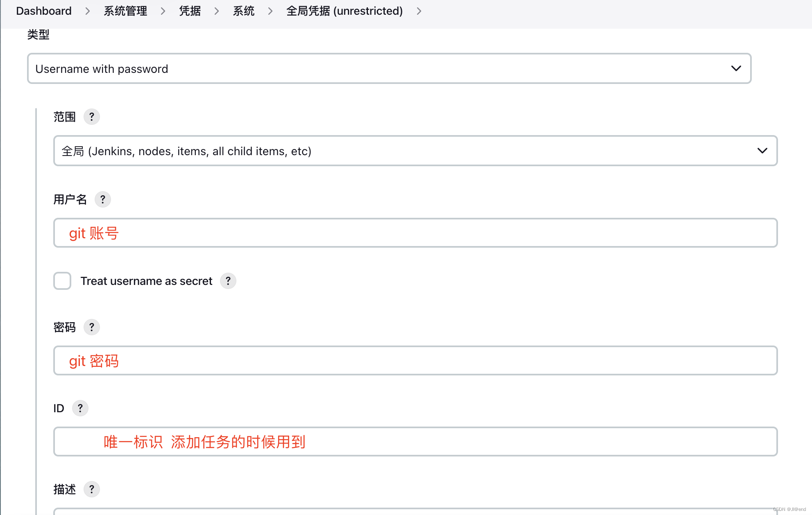Expand chevron after 系统 breadcrumb
Image resolution: width=812 pixels, height=515 pixels.
click(x=270, y=11)
